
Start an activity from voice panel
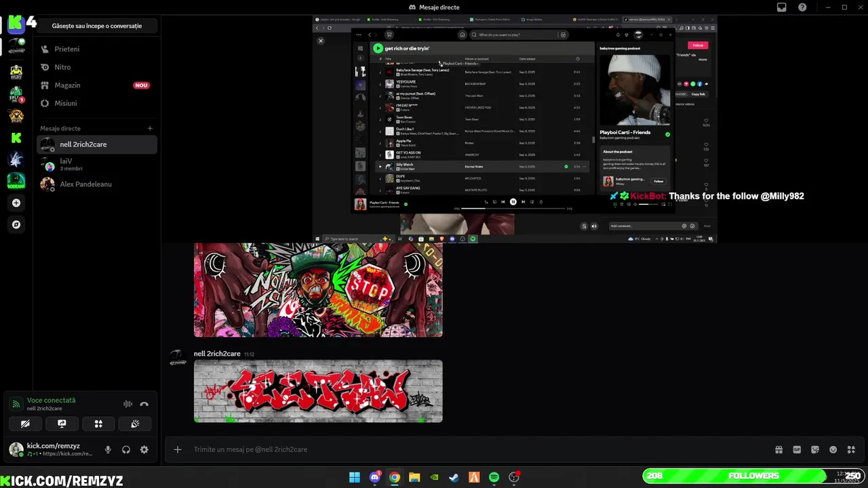point(98,424)
